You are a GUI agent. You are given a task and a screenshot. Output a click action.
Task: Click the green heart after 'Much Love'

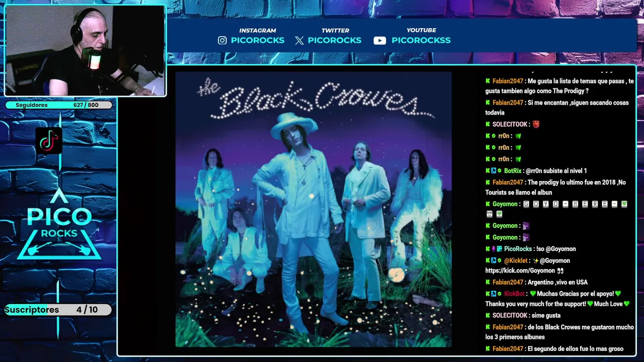(626, 304)
